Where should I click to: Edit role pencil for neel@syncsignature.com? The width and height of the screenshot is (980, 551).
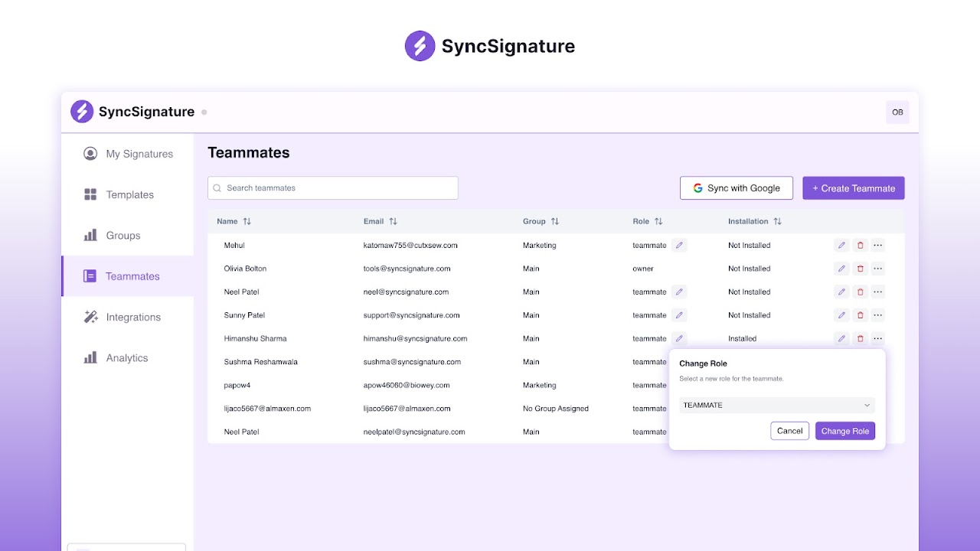679,292
